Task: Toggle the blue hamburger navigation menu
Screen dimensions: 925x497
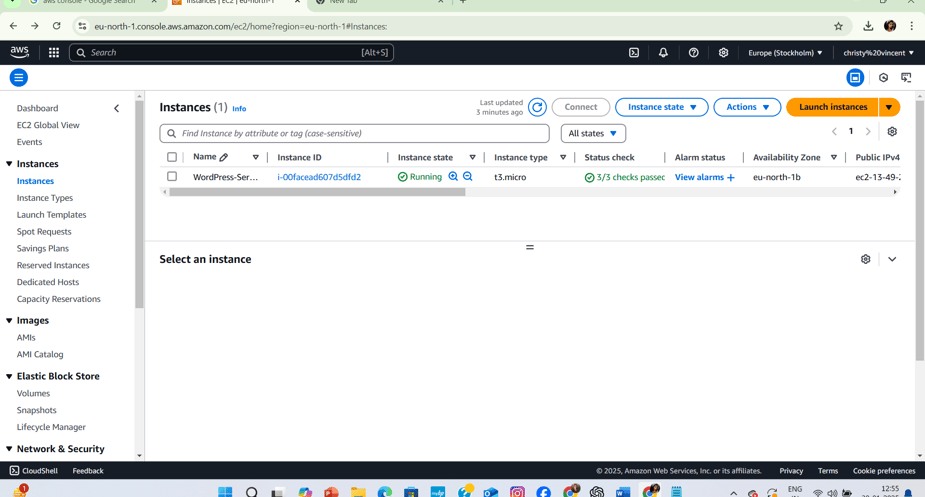Action: pyautogui.click(x=19, y=77)
